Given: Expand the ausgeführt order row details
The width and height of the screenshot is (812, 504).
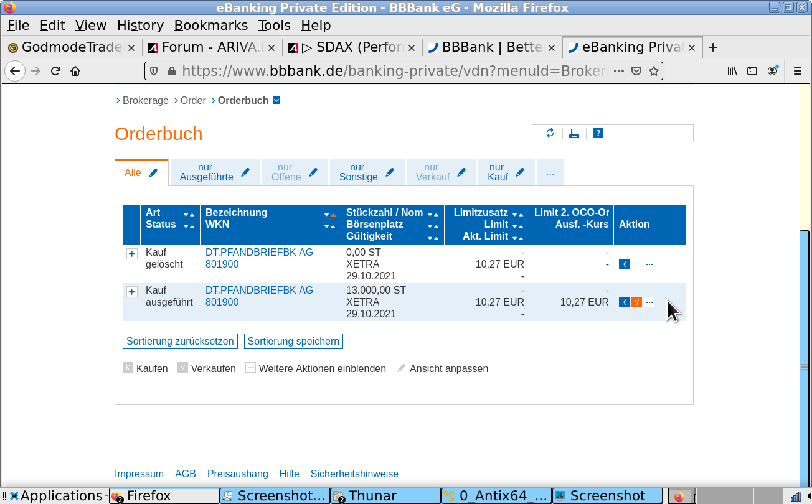Looking at the screenshot, I should pyautogui.click(x=131, y=292).
